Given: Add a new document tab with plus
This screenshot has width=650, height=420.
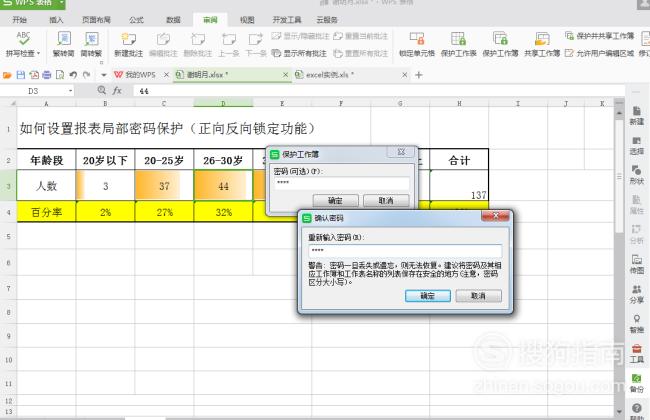Looking at the screenshot, I should click(419, 75).
